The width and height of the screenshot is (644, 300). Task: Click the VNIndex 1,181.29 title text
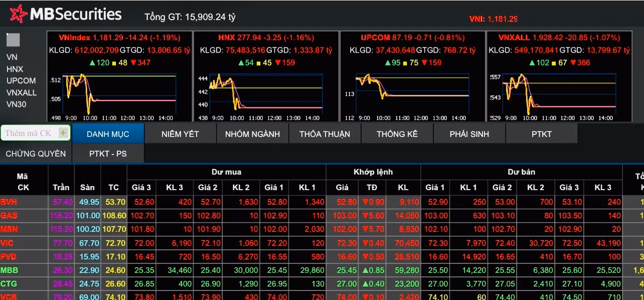point(119,38)
